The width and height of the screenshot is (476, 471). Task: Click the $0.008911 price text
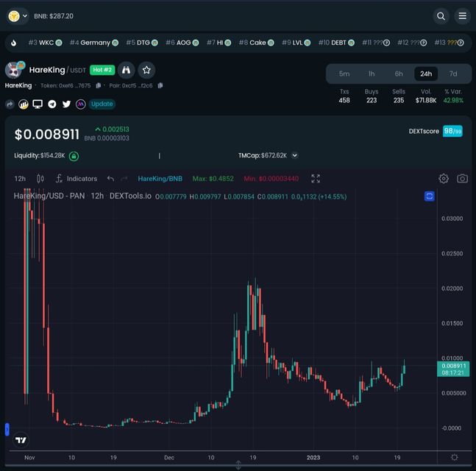47,134
